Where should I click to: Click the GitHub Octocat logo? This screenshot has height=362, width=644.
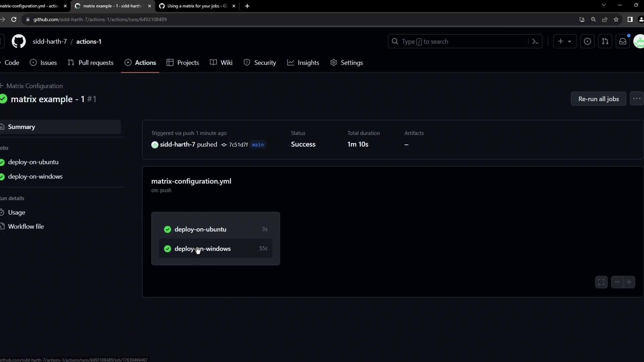point(19,42)
